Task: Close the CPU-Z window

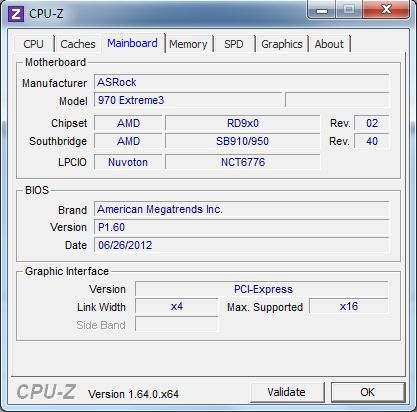Action: click(x=386, y=9)
